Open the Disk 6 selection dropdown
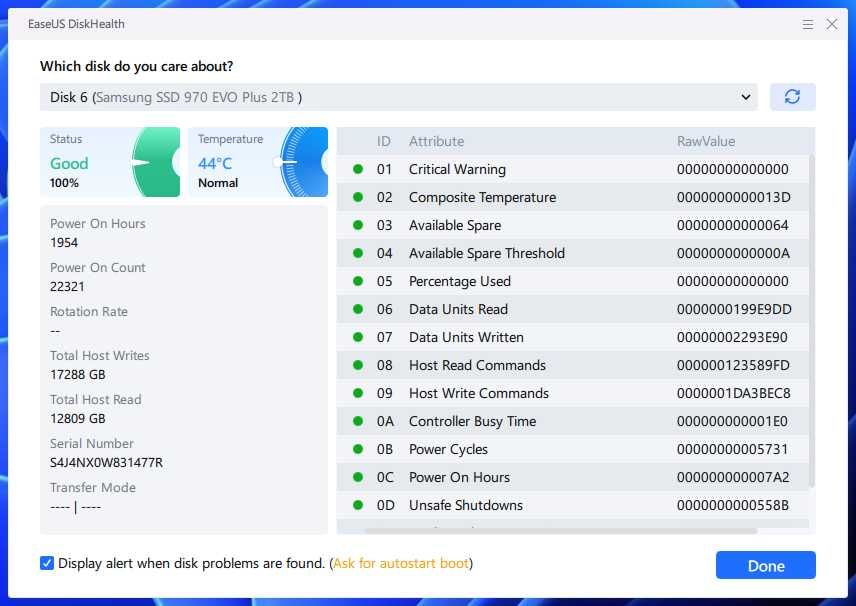Screen dimensions: 856x606 [399, 97]
